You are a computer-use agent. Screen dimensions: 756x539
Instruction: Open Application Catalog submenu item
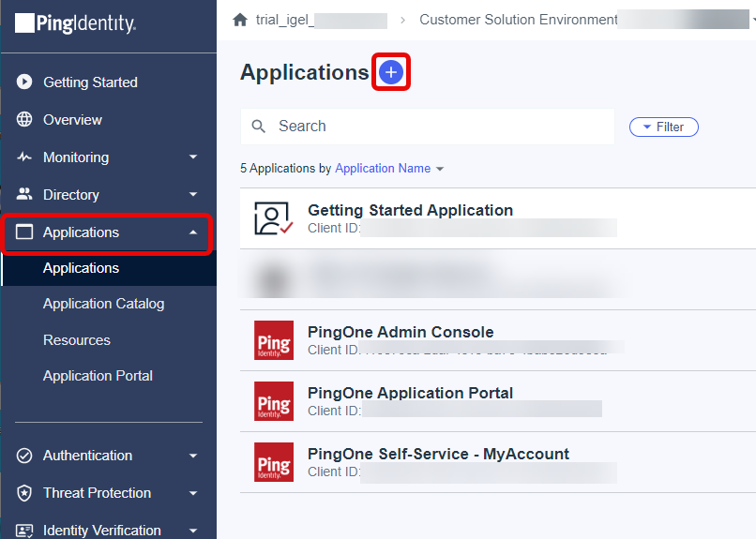(103, 304)
